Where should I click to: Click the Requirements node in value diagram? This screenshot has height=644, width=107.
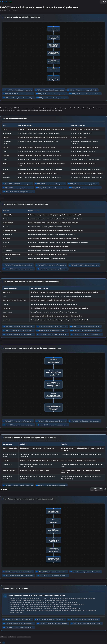53,361
